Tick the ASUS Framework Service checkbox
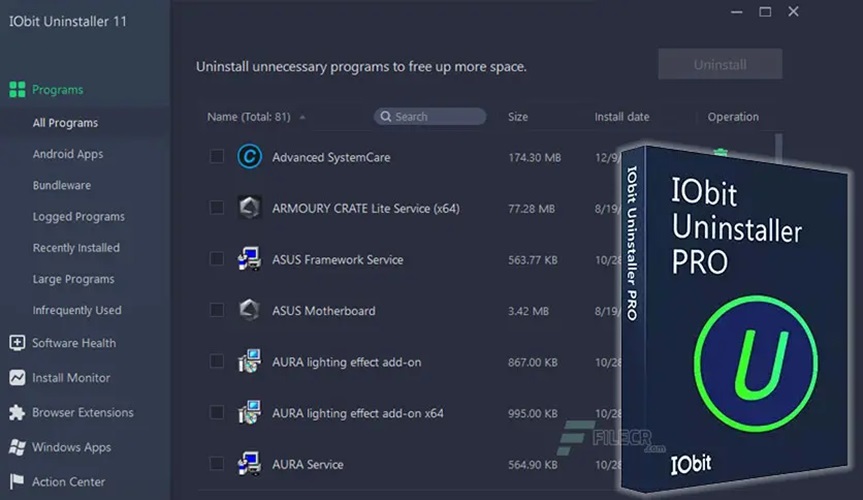The width and height of the screenshot is (863, 500). (217, 259)
